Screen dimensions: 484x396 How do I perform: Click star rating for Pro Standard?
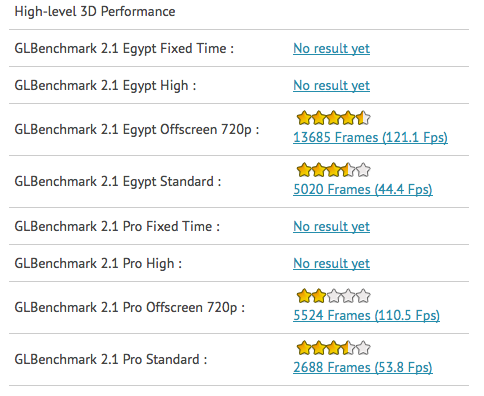333,348
